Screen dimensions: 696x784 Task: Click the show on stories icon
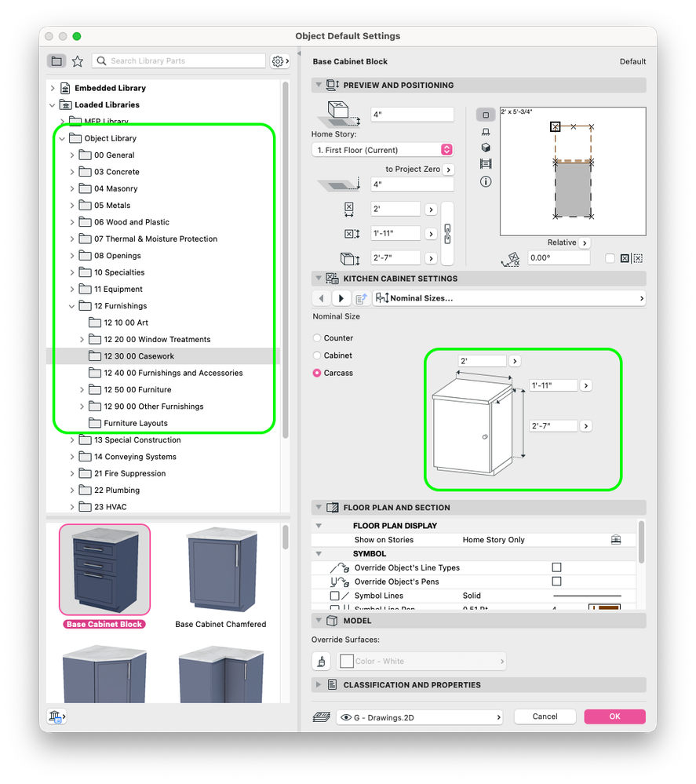(616, 540)
